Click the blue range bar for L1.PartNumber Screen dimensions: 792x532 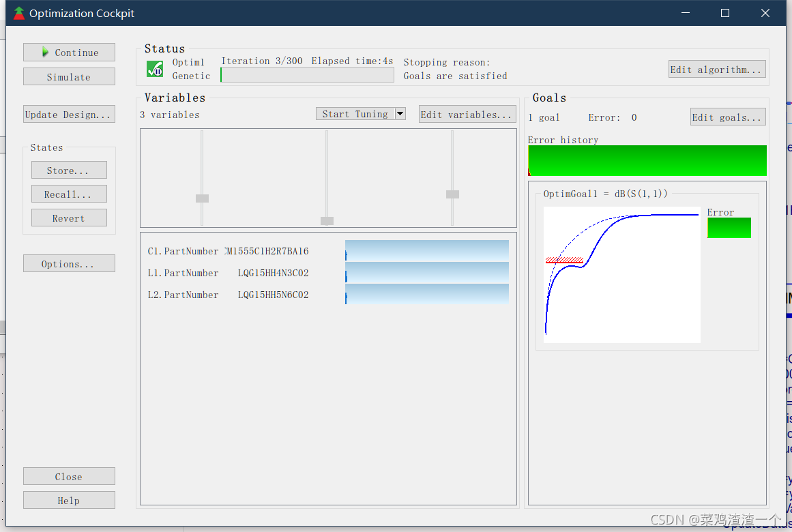click(x=427, y=272)
